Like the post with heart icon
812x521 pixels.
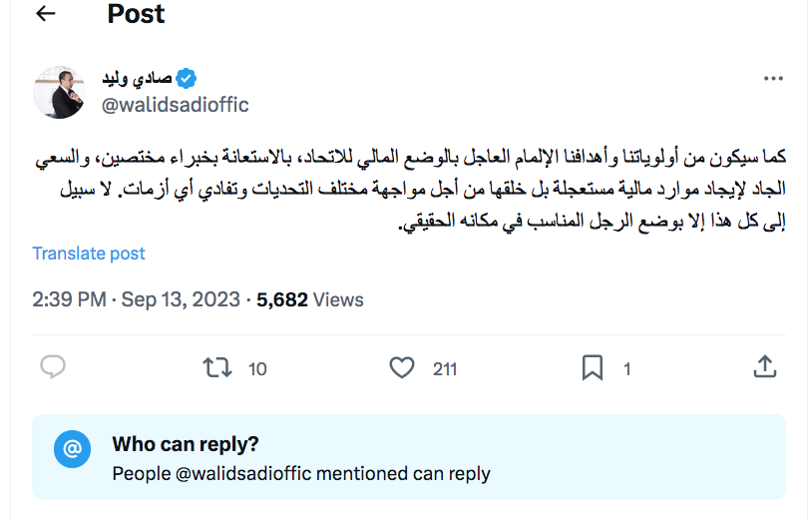pyautogui.click(x=401, y=368)
